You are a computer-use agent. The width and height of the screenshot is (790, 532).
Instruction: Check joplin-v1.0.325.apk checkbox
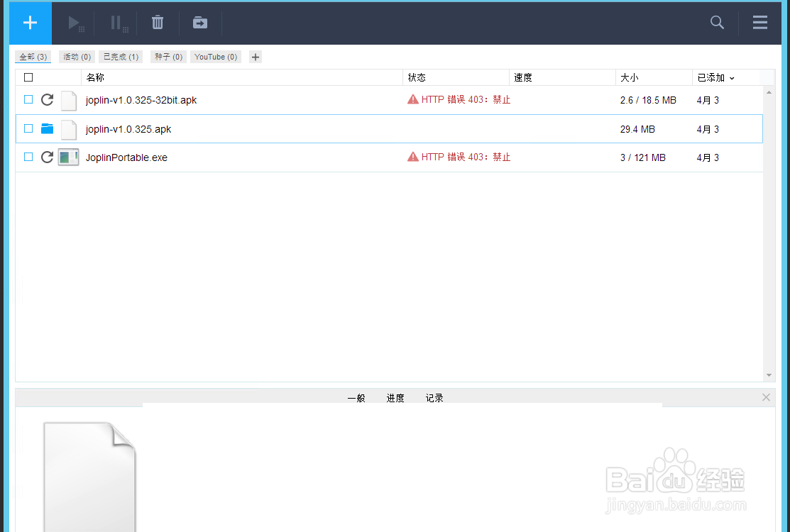click(28, 129)
